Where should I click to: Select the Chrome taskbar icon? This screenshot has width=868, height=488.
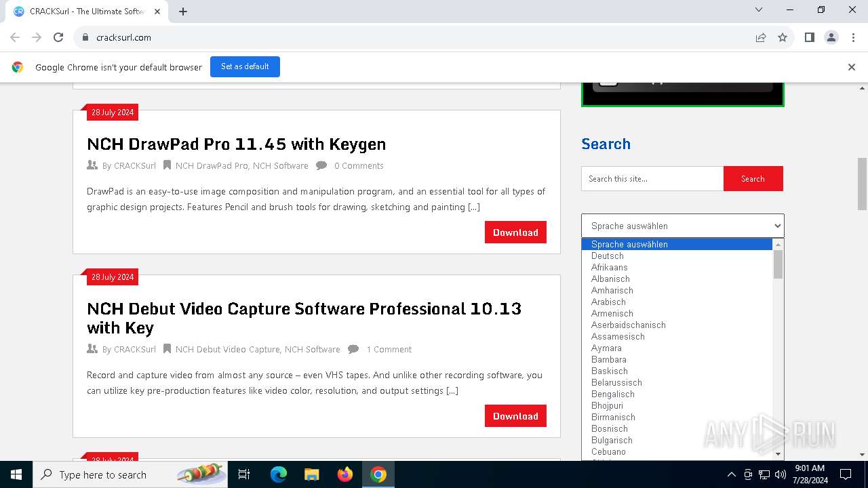378,474
